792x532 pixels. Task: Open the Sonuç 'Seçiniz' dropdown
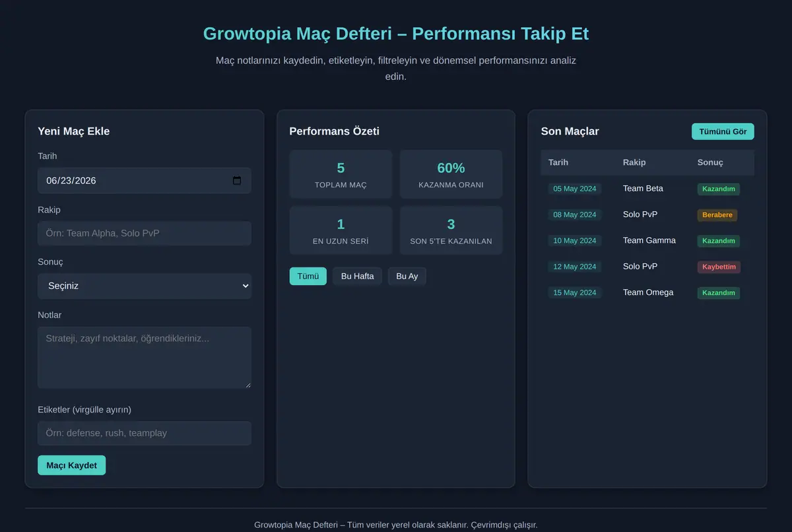point(145,286)
